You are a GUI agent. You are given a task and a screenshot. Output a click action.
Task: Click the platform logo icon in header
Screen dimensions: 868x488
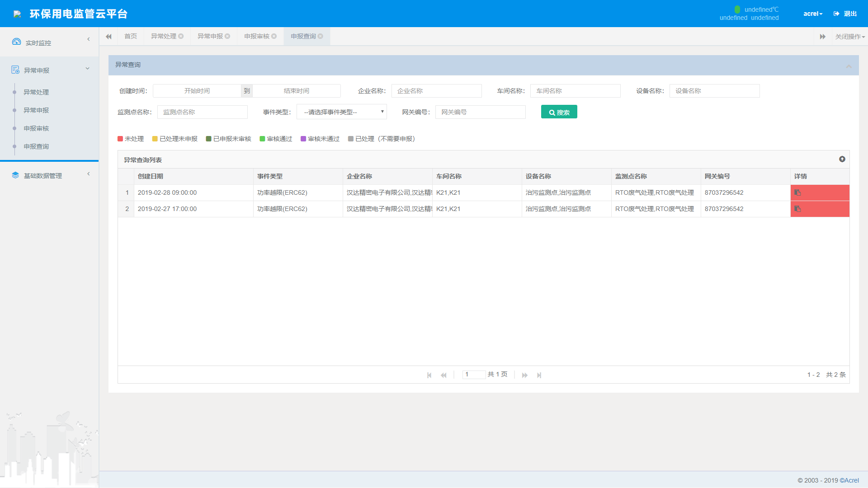pos(17,14)
